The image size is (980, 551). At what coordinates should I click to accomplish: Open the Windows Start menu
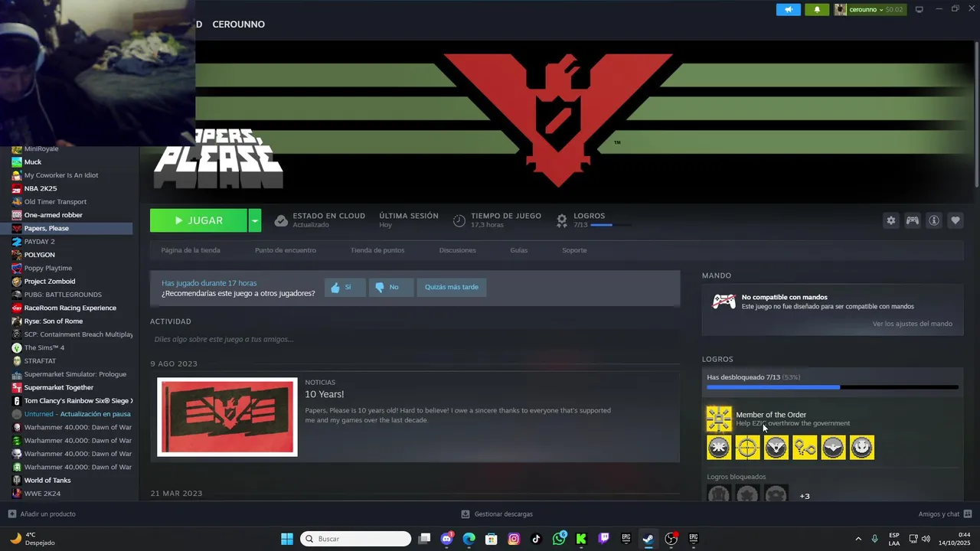click(287, 539)
